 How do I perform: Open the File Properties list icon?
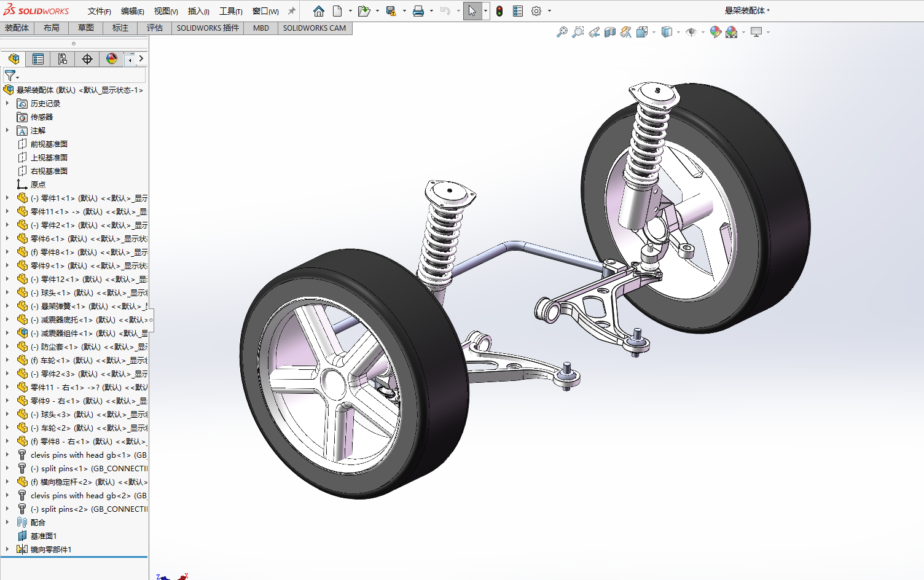[518, 11]
